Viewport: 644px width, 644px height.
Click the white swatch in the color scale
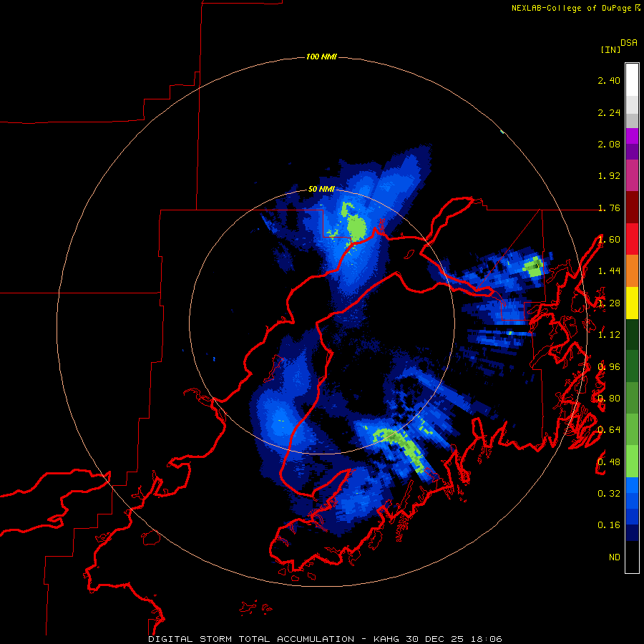(632, 80)
